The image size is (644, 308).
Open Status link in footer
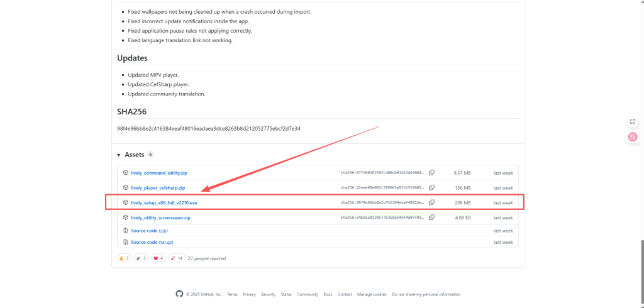[286, 294]
